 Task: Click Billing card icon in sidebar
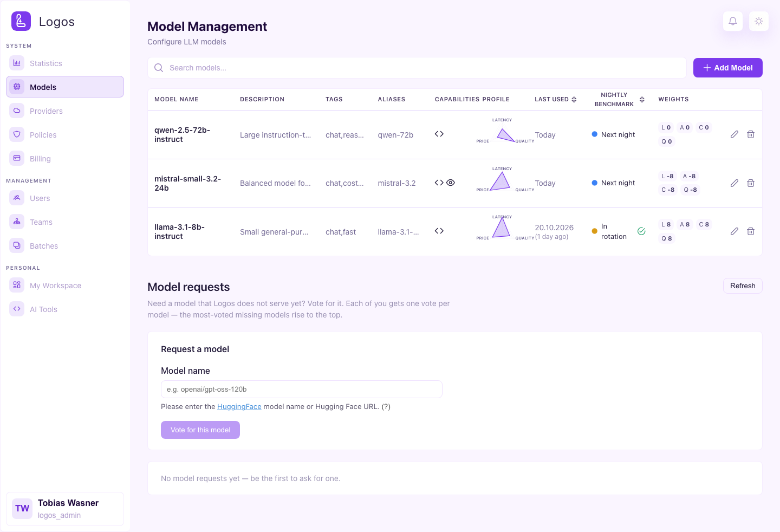pos(17,158)
